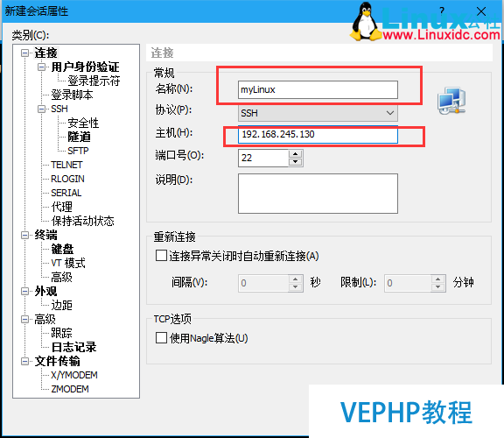Select X/YMODEM tree item
The height and width of the screenshot is (438, 504).
74,375
